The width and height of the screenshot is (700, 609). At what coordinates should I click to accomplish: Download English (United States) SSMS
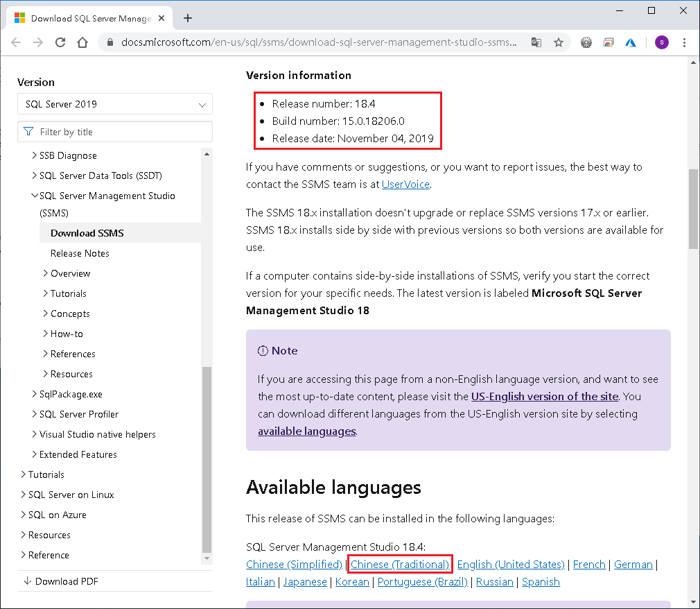point(511,565)
